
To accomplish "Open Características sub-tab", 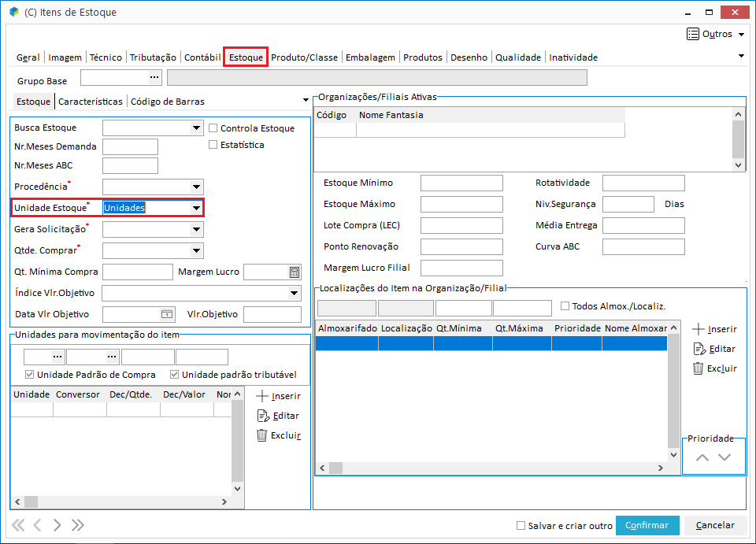I will (91, 102).
